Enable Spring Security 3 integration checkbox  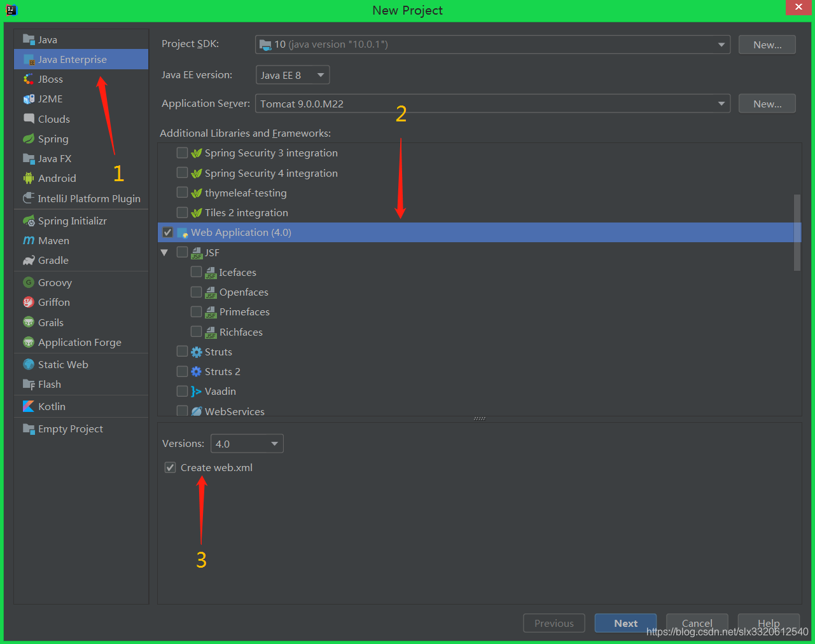pos(182,153)
